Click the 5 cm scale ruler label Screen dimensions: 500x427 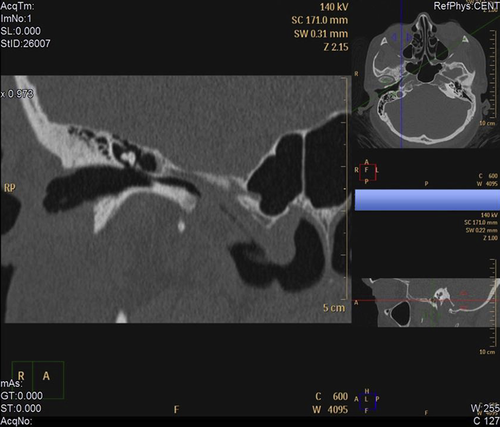[x=334, y=308]
